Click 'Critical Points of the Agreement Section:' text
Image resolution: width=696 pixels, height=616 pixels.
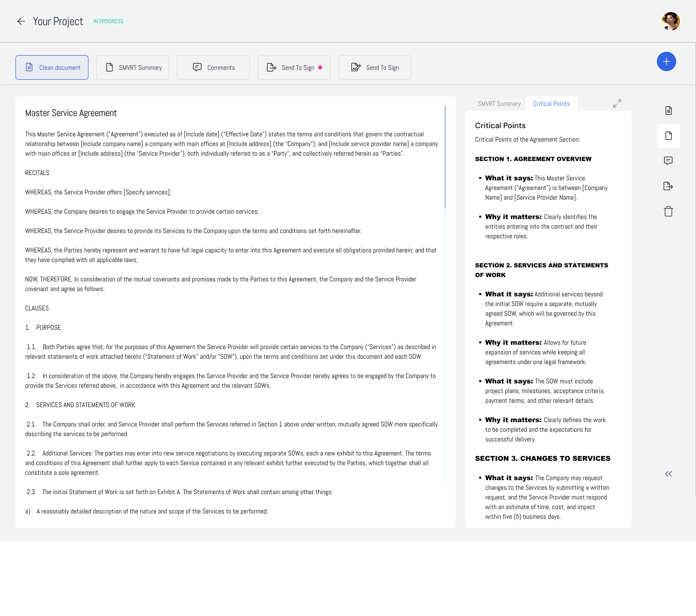pyautogui.click(x=527, y=140)
